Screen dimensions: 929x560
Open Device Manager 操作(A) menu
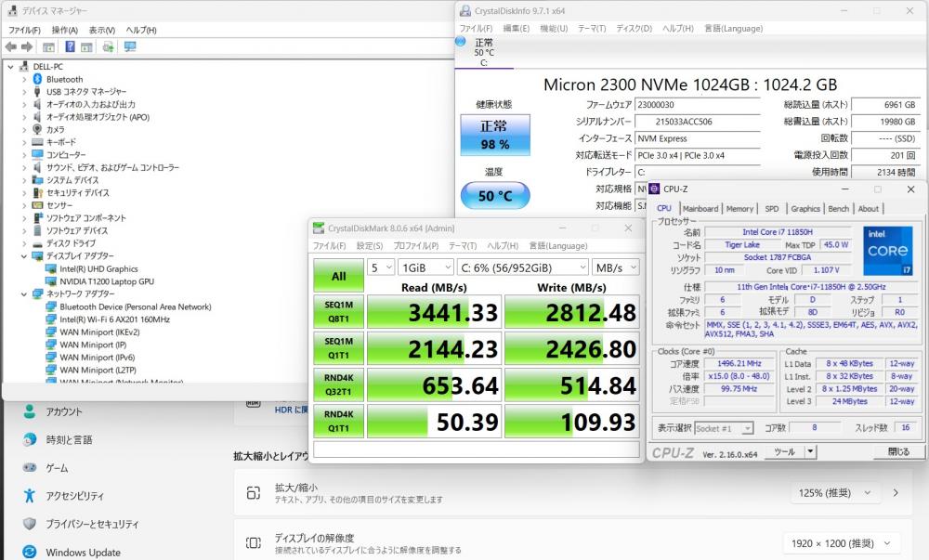pos(65,30)
